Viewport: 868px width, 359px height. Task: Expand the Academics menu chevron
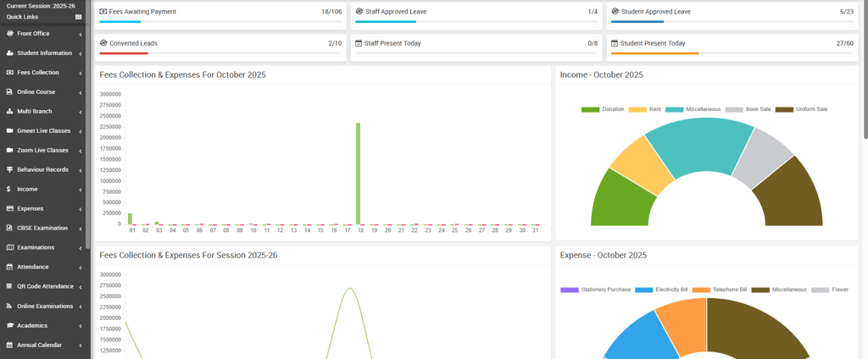(81, 326)
